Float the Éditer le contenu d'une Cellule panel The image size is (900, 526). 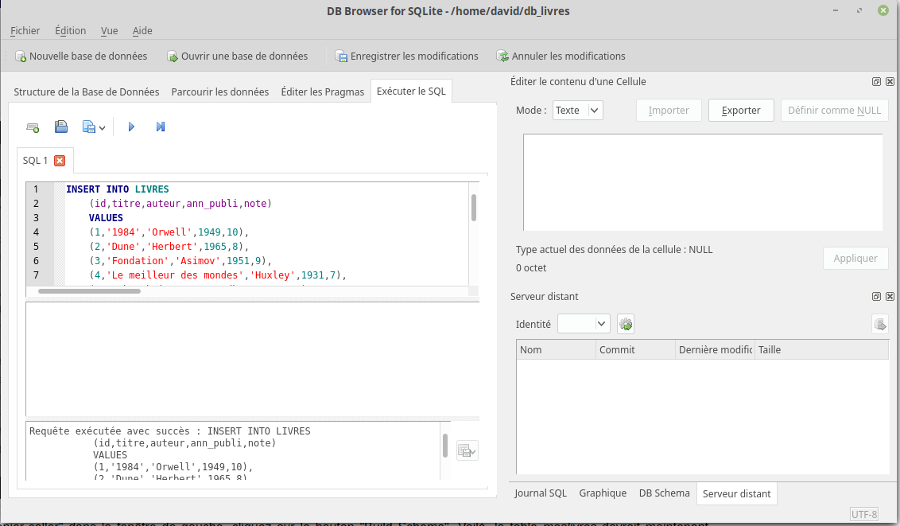pos(876,82)
